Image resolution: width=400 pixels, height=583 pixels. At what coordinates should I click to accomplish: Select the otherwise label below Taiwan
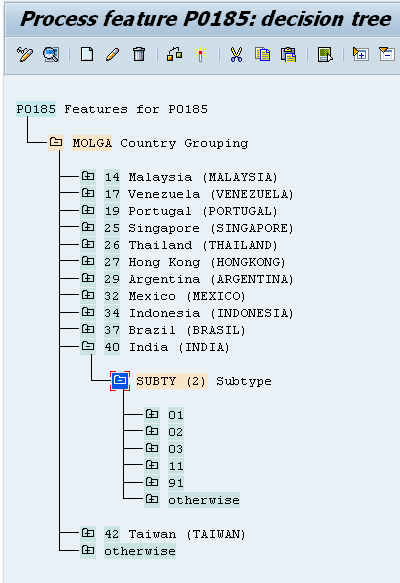(x=140, y=551)
